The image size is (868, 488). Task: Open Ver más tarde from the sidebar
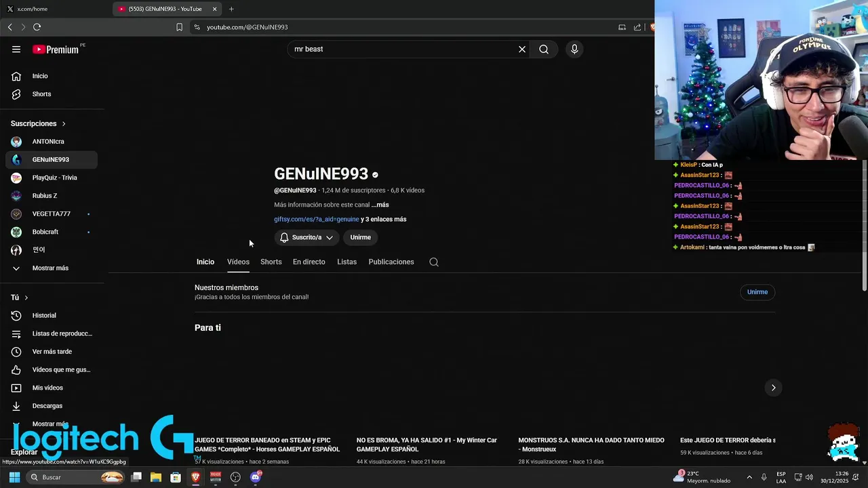pos(52,352)
